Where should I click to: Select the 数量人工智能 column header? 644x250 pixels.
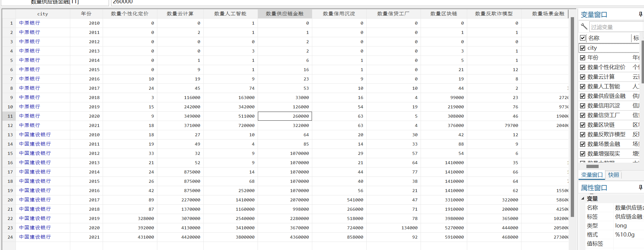coord(230,14)
